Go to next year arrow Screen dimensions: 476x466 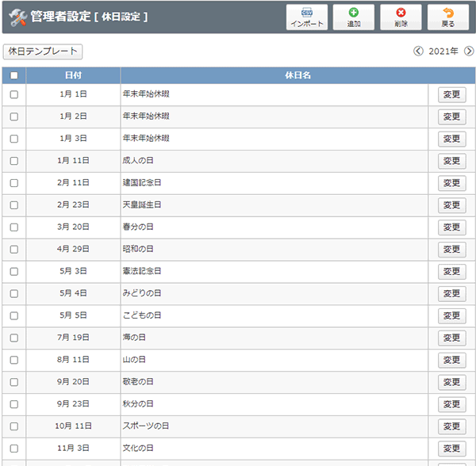click(469, 51)
